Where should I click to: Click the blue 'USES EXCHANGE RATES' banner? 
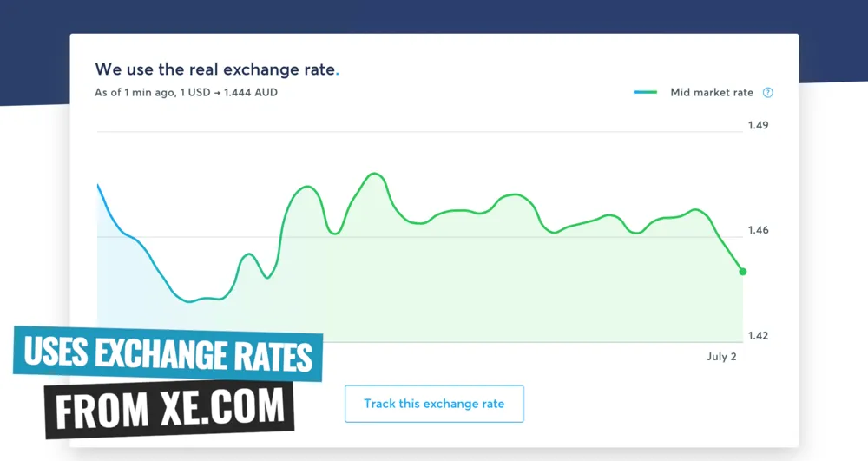[x=168, y=355]
